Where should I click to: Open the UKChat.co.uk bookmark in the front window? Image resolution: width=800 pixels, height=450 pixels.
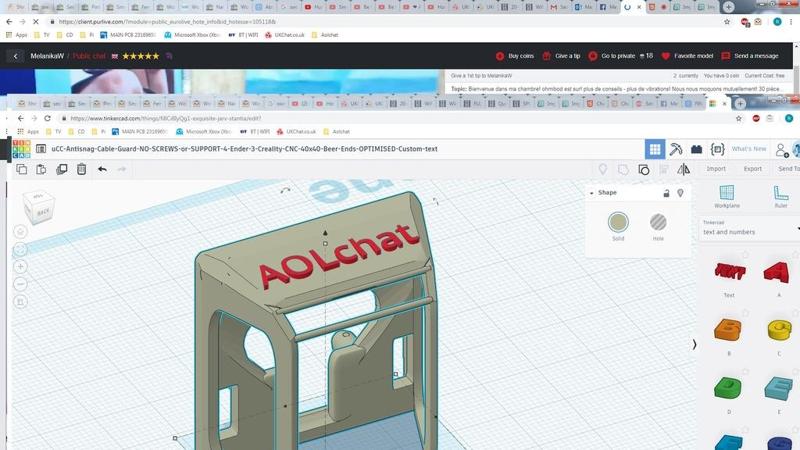[296, 132]
